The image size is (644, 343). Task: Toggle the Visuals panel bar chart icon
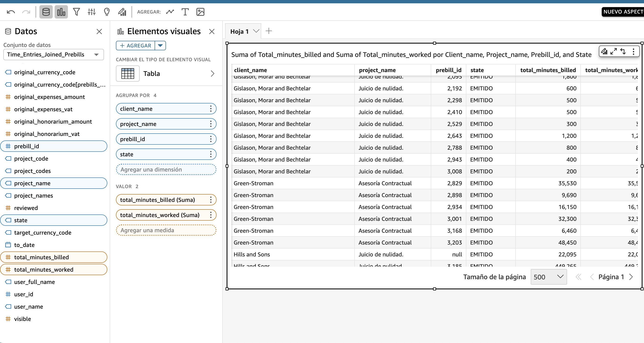point(61,12)
